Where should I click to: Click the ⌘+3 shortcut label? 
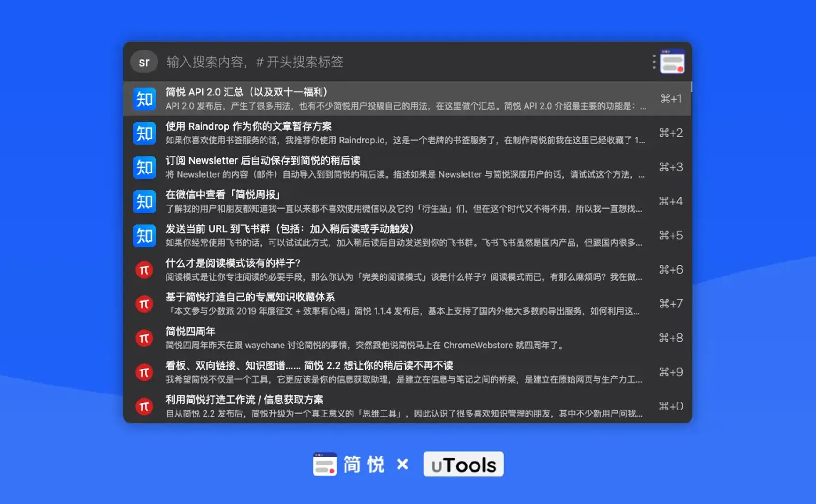(x=671, y=167)
